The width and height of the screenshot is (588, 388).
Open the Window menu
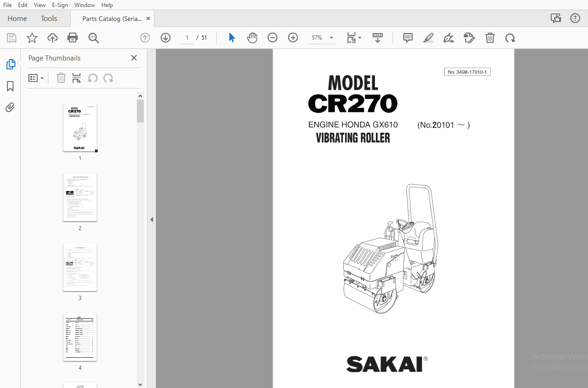(x=85, y=5)
